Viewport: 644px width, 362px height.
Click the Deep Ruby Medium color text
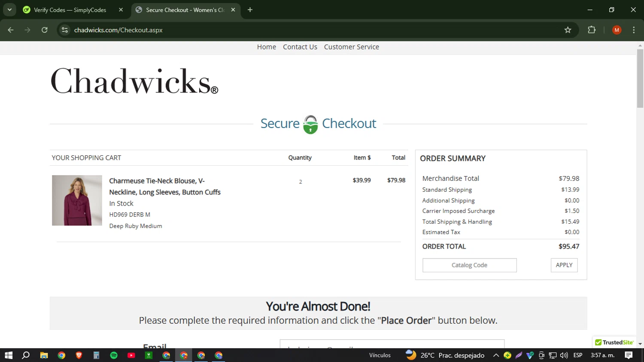coord(136,226)
